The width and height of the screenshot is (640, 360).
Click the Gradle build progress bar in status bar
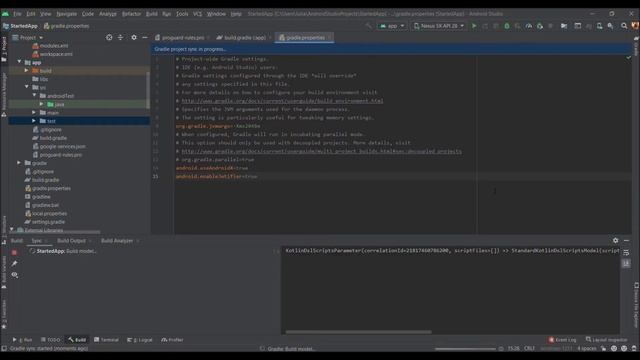click(465, 349)
